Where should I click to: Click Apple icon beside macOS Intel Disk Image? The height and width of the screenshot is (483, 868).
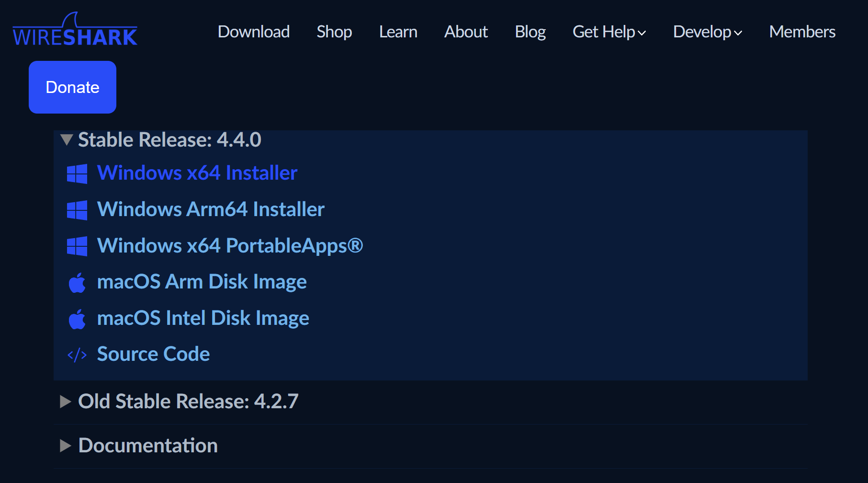point(77,319)
